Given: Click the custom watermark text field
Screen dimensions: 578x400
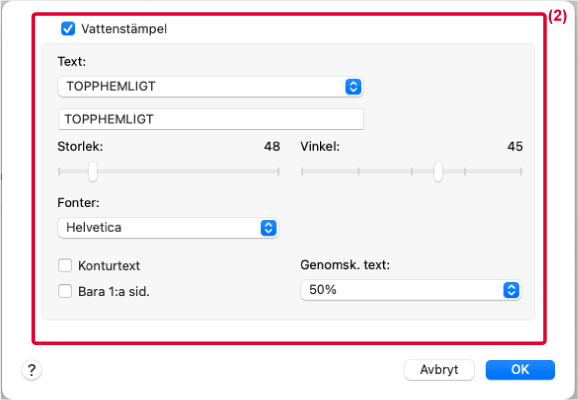Looking at the screenshot, I should click(x=211, y=119).
